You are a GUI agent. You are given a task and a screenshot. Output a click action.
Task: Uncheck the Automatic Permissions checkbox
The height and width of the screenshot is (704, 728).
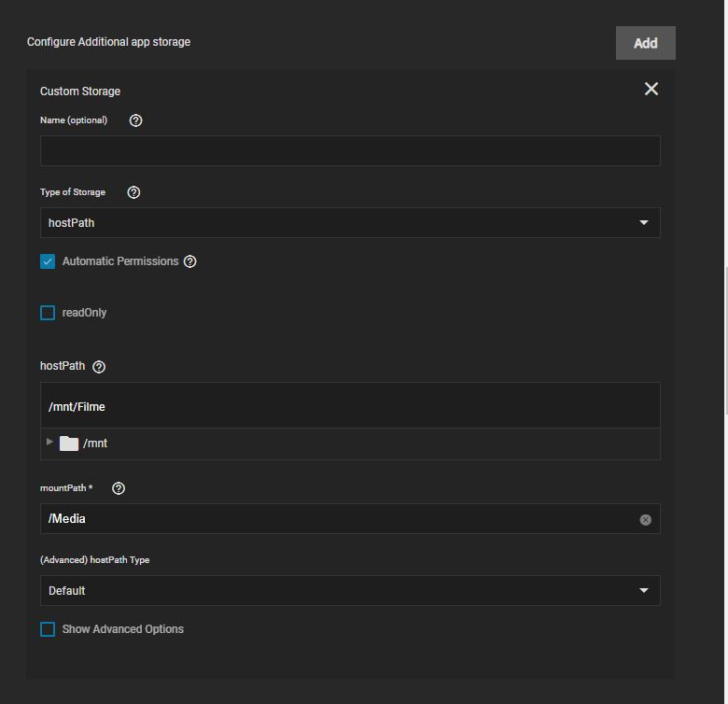[48, 261]
